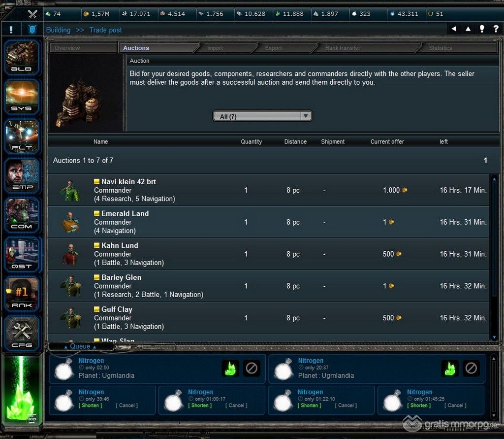Click the up arrow navigation button
This screenshot has height=439, width=504.
pos(468,30)
